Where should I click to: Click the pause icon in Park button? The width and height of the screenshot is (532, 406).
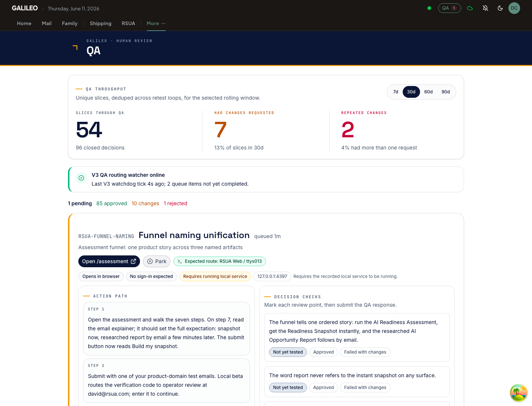point(150,261)
